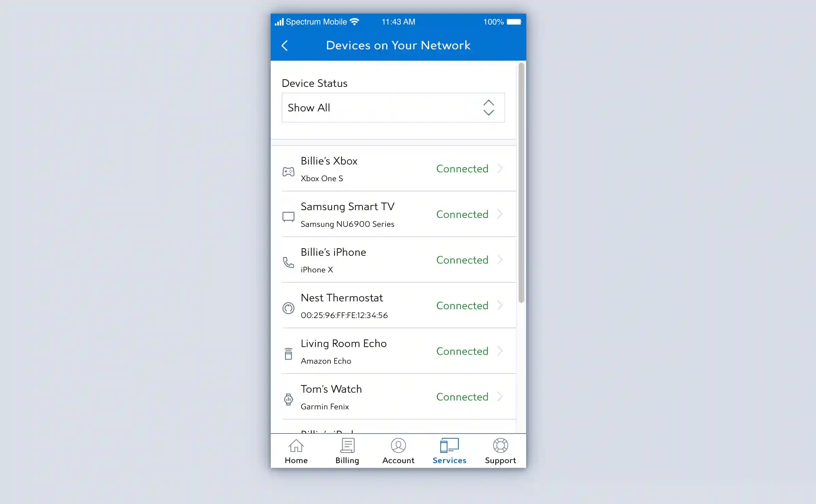
Task: Toggle Services tab selection
Action: [x=450, y=452]
